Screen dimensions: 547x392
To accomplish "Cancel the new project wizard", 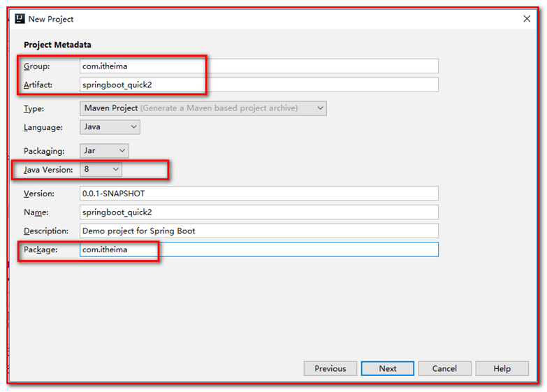I will (444, 369).
